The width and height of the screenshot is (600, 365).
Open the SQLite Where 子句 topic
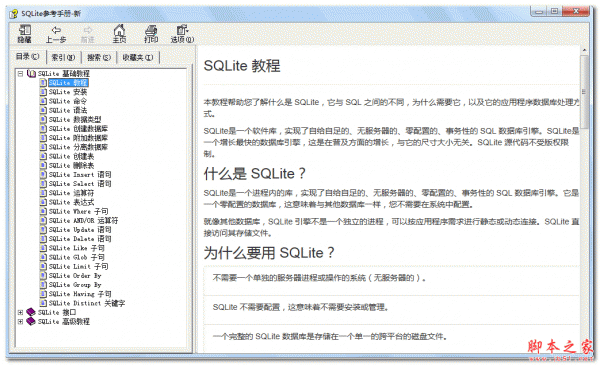78,211
